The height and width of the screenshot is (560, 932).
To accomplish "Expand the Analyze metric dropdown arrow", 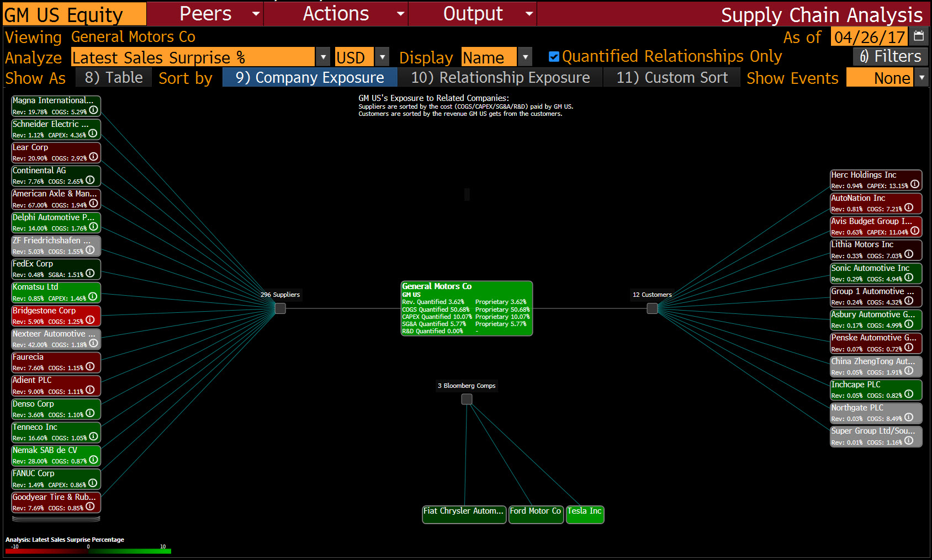I will (x=324, y=57).
